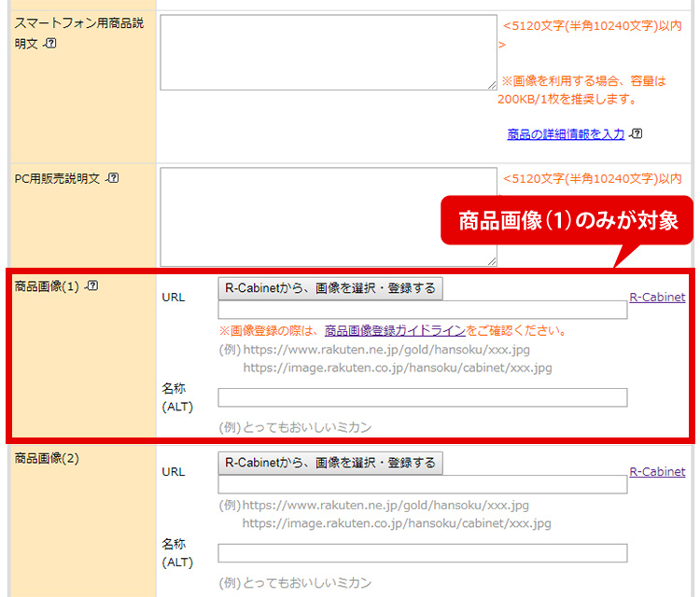Open 商品の詳細情報を入力 link
This screenshot has height=597, width=700.
[x=566, y=133]
